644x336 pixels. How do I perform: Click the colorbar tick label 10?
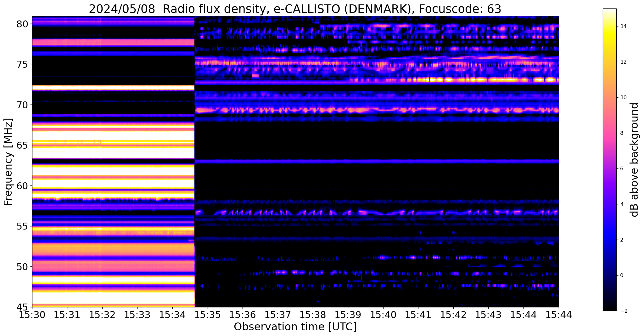623,97
